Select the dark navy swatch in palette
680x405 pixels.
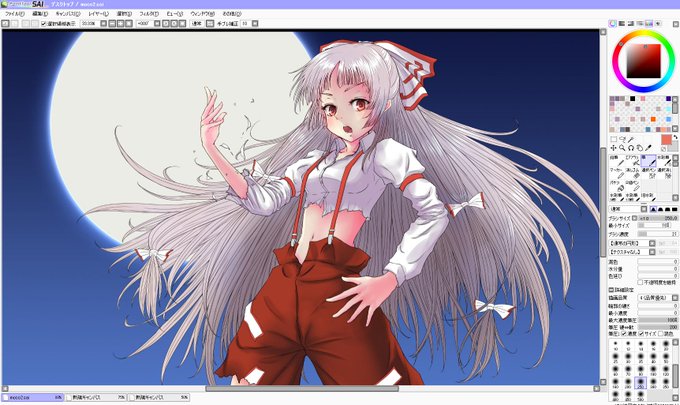coord(668,98)
